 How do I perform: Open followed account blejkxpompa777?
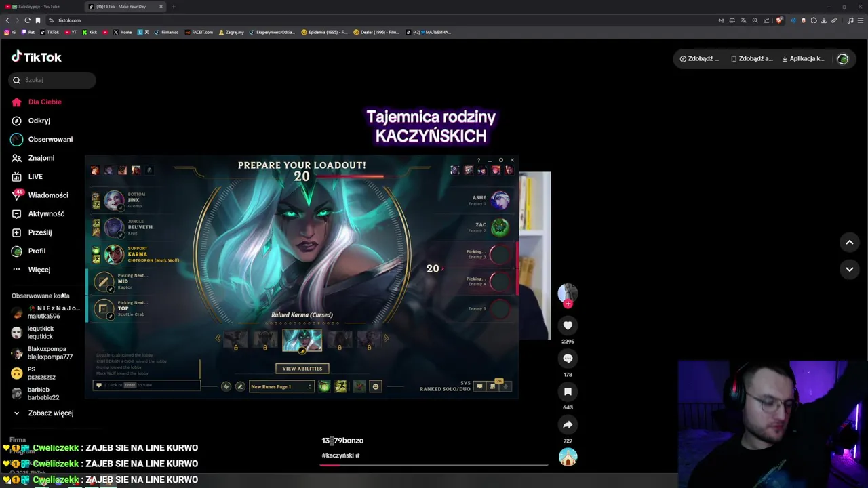(41, 353)
